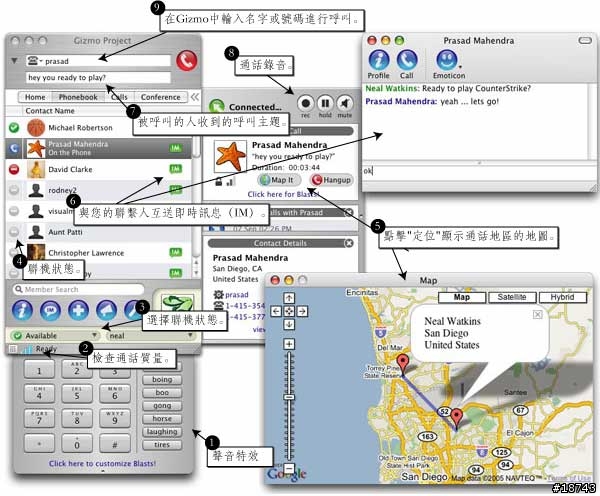Screen dimensions: 600x496
Task: Select Michael Robertson contact row
Action: point(99,127)
